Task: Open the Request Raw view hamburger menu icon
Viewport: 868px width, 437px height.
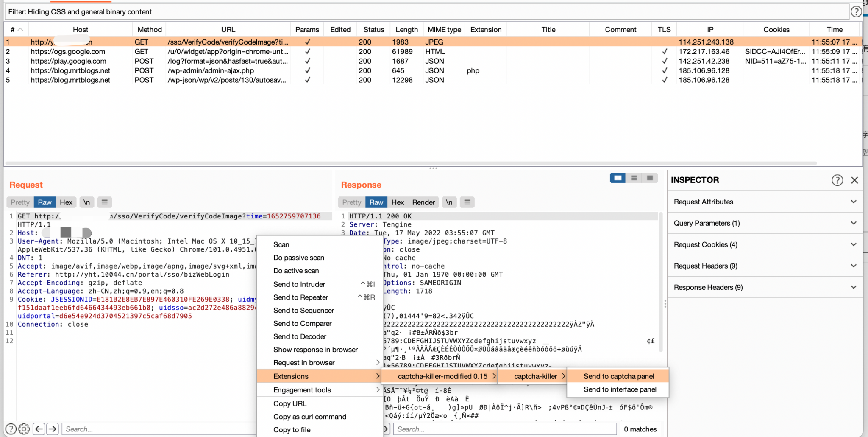Action: pyautogui.click(x=104, y=202)
